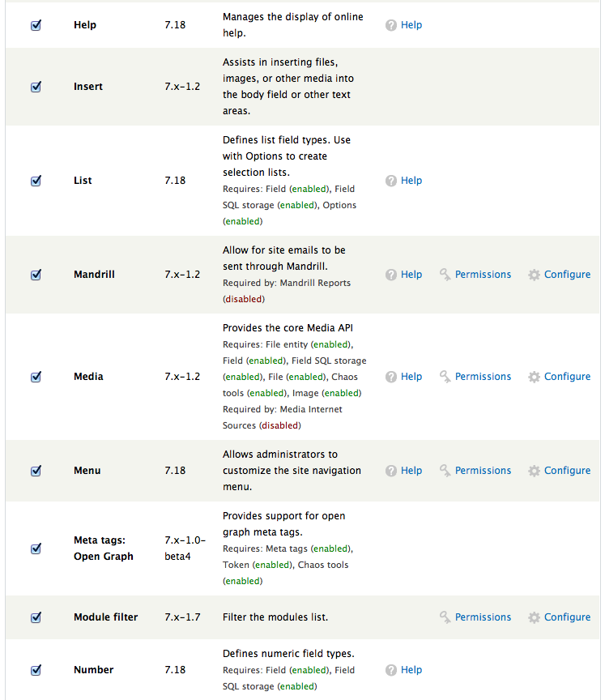Click the Token link in Meta tags requirements
The width and height of the screenshot is (605, 700).
(x=234, y=565)
